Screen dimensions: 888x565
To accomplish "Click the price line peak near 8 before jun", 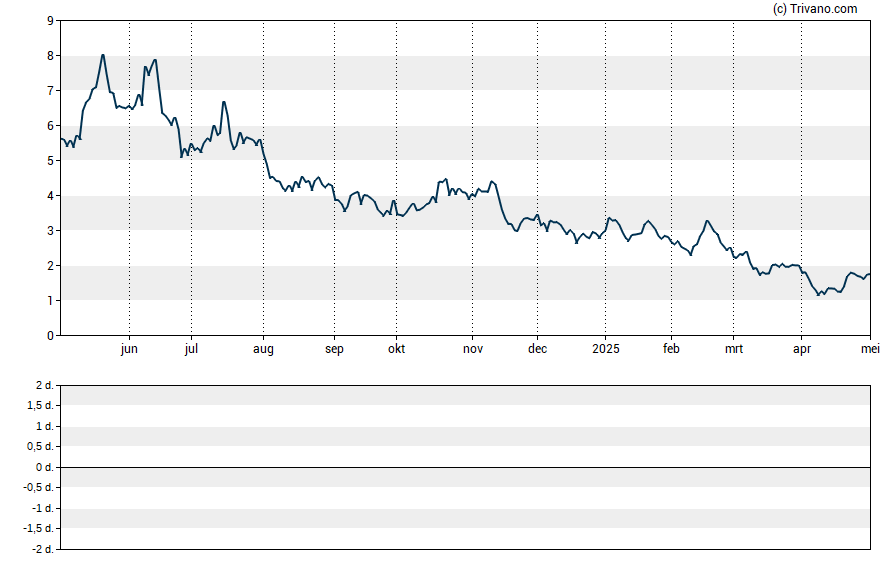I will pos(103,55).
